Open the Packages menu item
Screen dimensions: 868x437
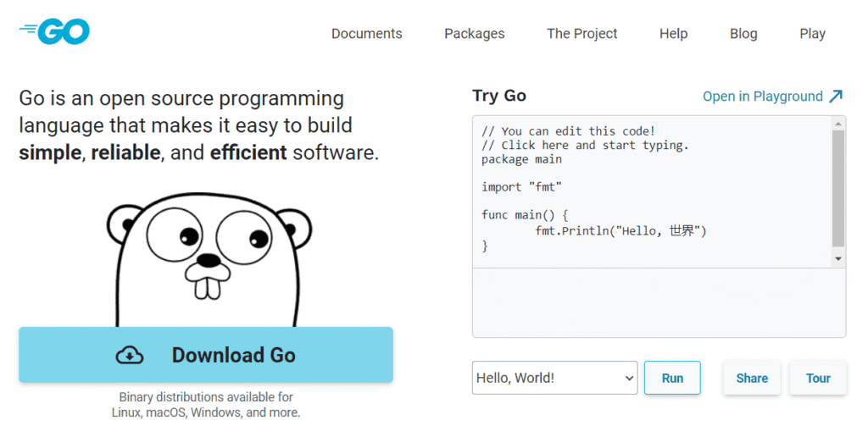point(475,34)
